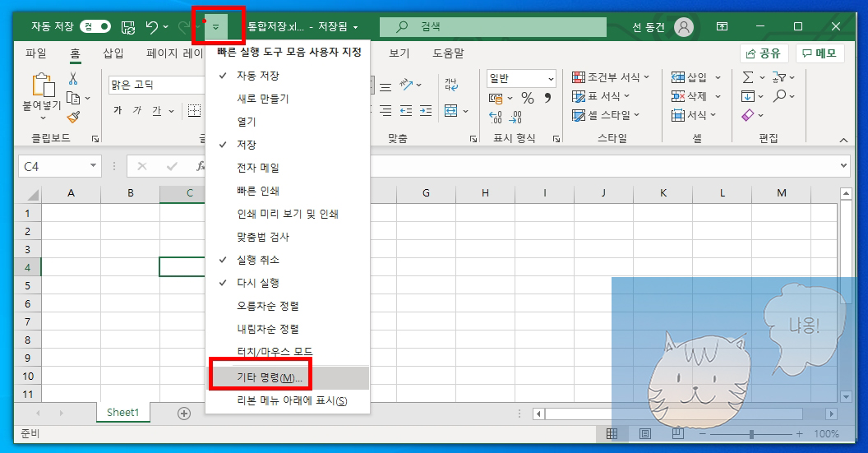Image resolution: width=868 pixels, height=453 pixels.
Task: Click the Wrap Text icon
Action: (x=451, y=84)
